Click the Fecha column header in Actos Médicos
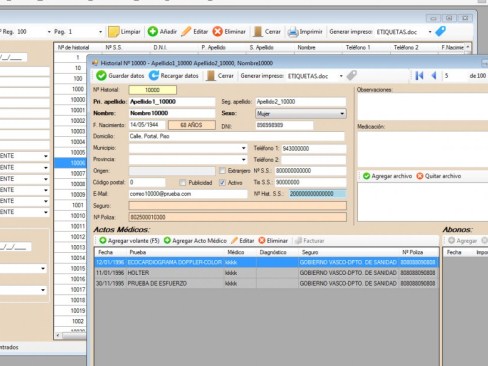The width and height of the screenshot is (488, 366). coord(105,252)
